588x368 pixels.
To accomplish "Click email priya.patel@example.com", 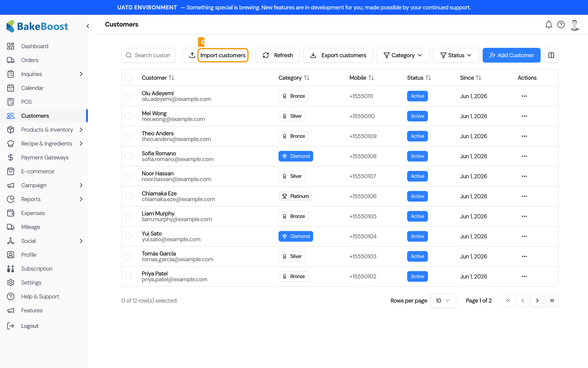I will [x=174, y=279].
